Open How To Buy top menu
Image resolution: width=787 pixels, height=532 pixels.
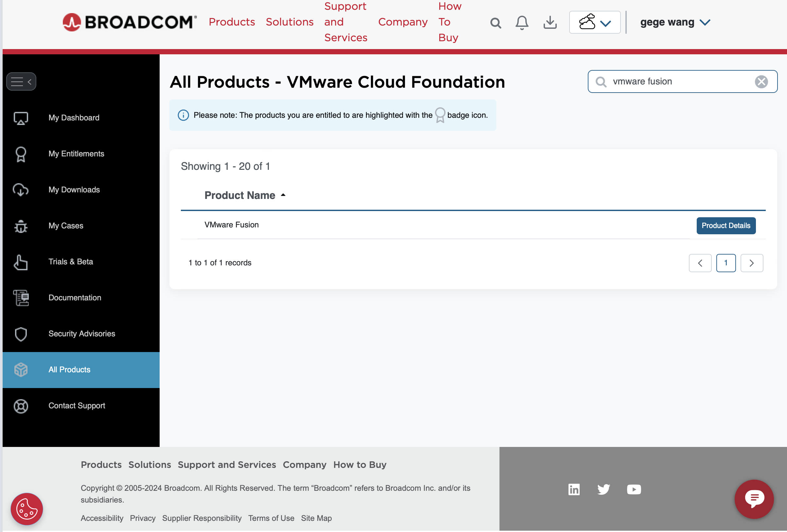(x=450, y=22)
